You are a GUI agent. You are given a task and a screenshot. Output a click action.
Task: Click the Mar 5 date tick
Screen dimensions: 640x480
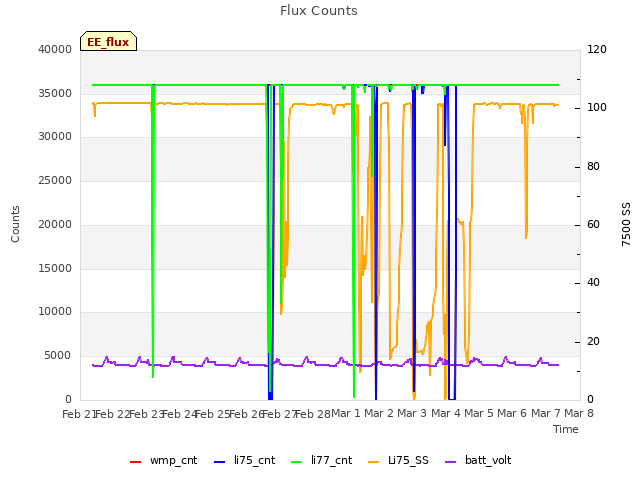tap(479, 413)
